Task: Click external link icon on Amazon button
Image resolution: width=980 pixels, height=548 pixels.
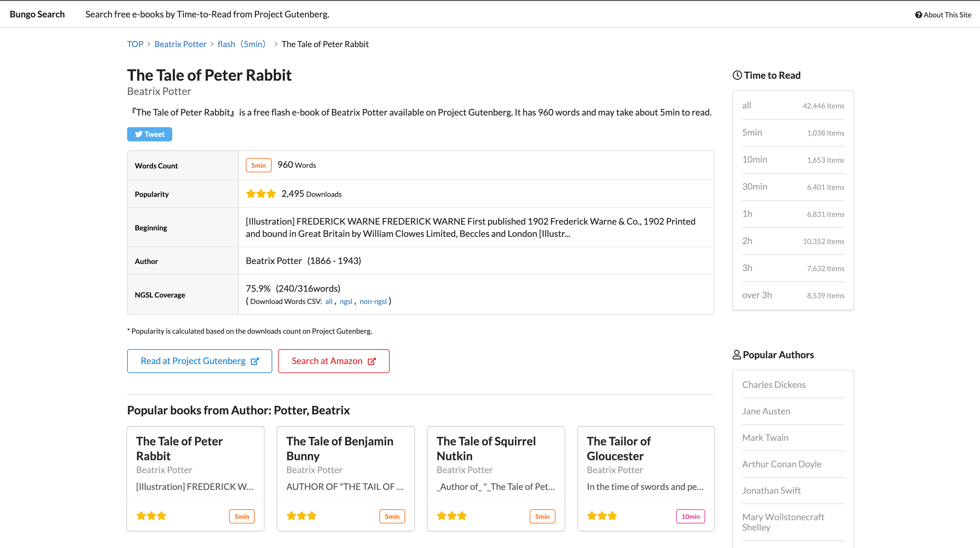Action: tap(372, 361)
